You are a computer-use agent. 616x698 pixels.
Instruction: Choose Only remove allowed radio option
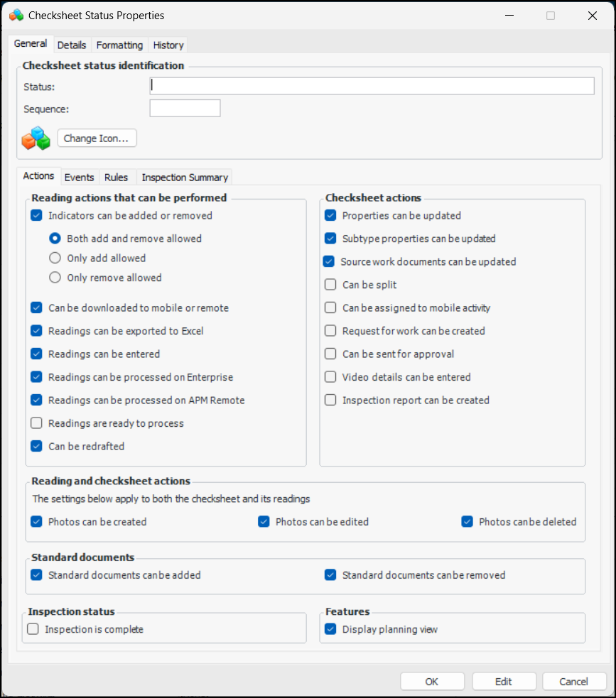click(55, 278)
